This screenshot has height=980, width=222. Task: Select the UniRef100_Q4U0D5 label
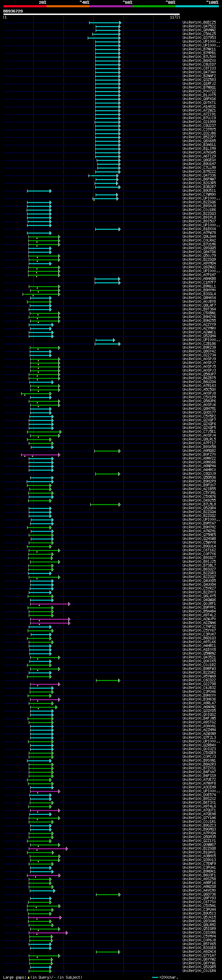(199, 581)
